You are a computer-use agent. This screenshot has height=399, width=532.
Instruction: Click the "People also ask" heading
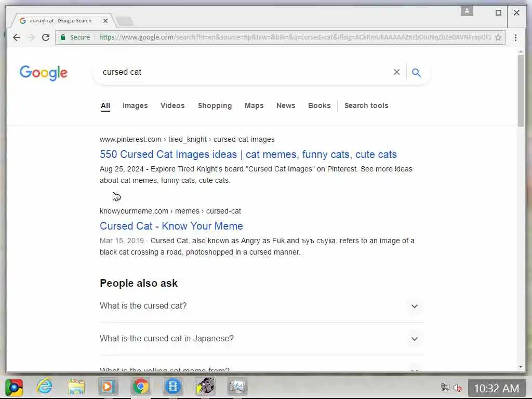pos(138,283)
